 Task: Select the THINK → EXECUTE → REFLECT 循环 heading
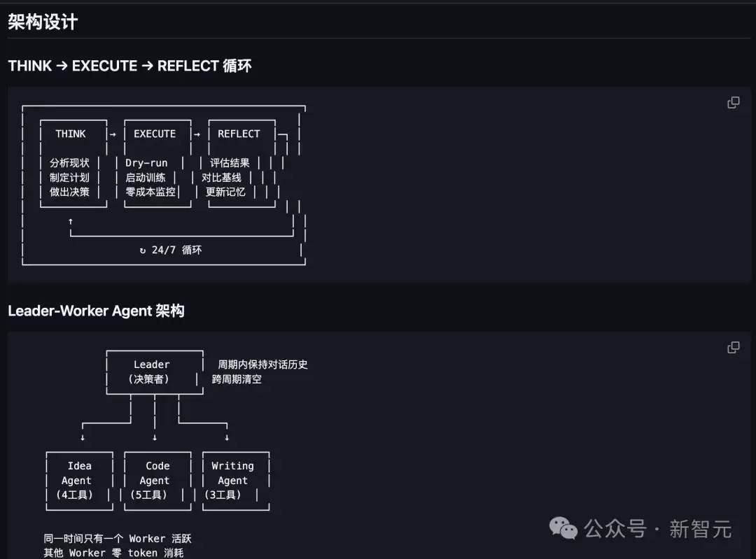coord(129,66)
